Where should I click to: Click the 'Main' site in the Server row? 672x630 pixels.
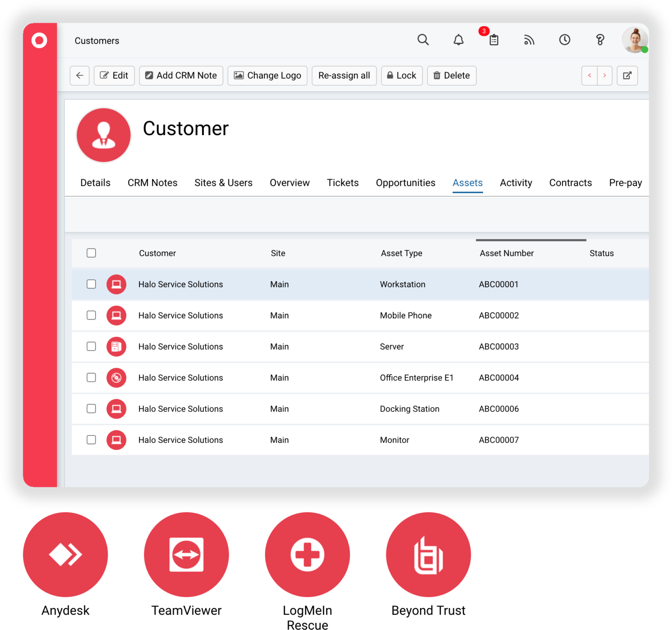coord(279,346)
